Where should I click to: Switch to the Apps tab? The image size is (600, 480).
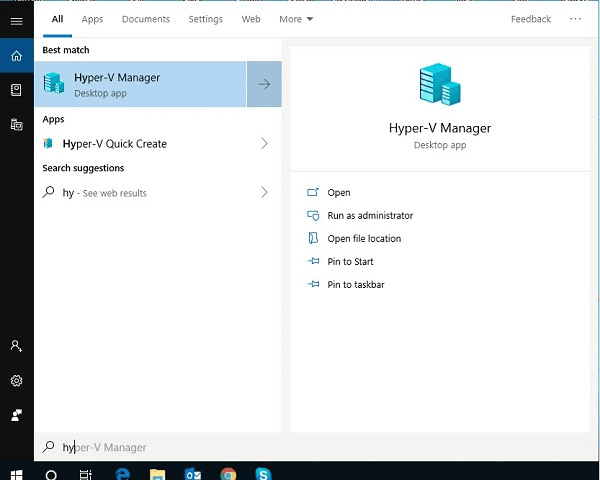[x=92, y=19]
